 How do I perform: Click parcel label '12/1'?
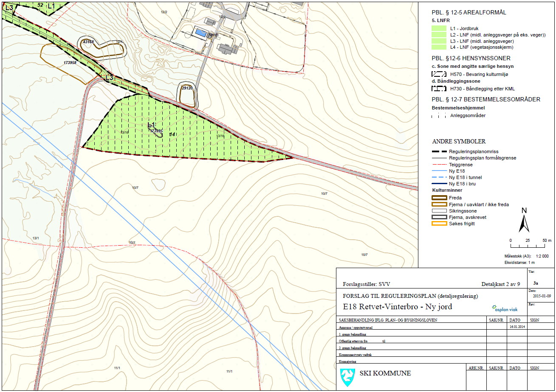119,42
